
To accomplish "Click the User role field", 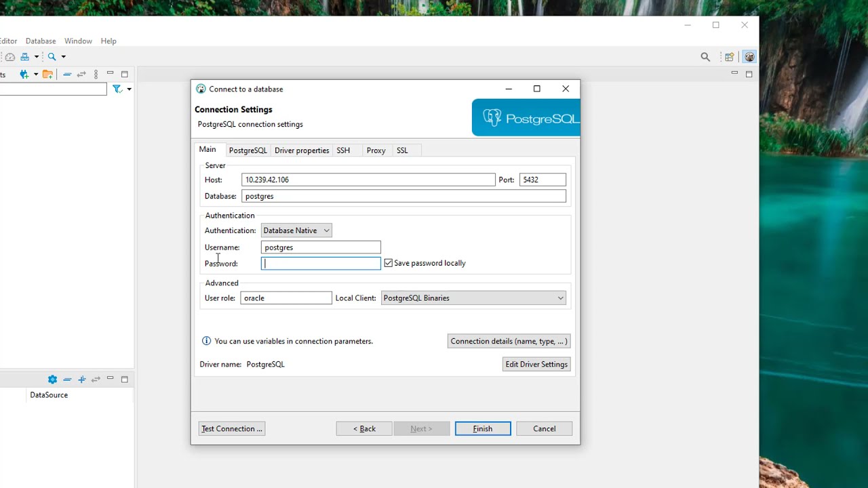I will pyautogui.click(x=286, y=298).
